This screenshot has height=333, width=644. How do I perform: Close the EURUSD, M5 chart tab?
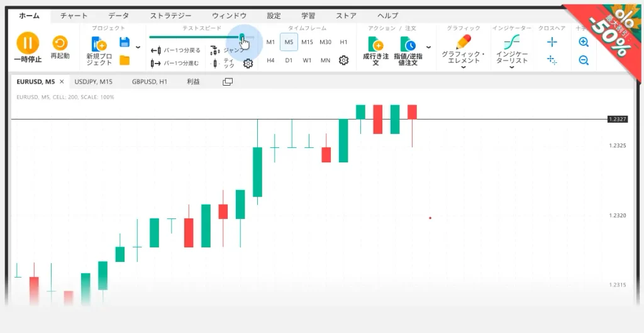pos(62,82)
